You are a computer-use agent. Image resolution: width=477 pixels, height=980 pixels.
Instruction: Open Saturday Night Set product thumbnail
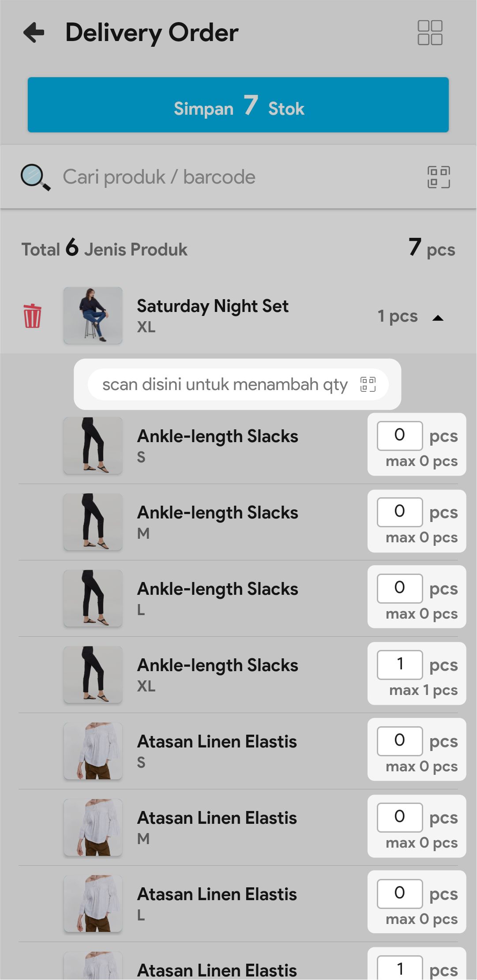[93, 315]
